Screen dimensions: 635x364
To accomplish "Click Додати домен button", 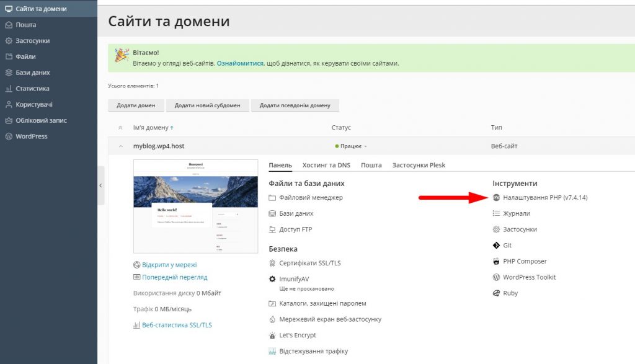I will coord(136,105).
